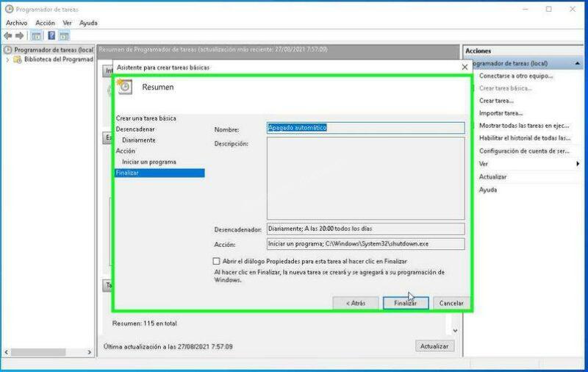Screen dimensions: 588x372
Task: Click the right arrow of left pane scrollbar
Action: (x=89, y=352)
